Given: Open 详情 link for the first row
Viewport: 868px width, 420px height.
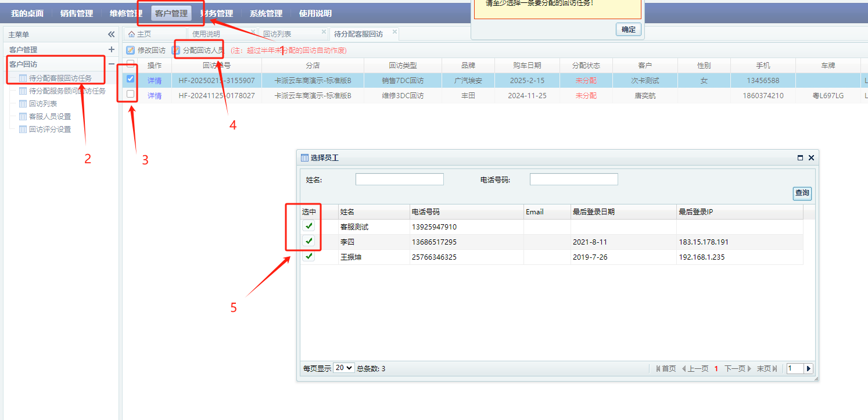Looking at the screenshot, I should [155, 81].
